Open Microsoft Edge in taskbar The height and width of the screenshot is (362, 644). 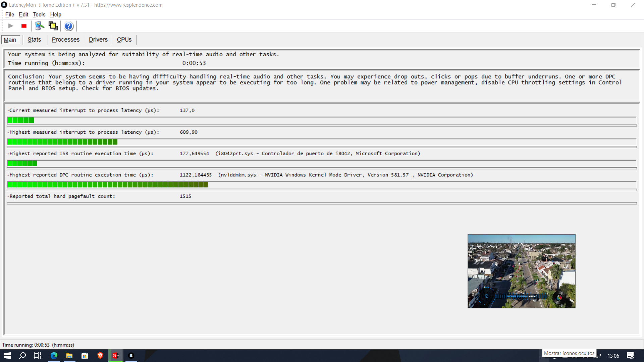point(54,356)
